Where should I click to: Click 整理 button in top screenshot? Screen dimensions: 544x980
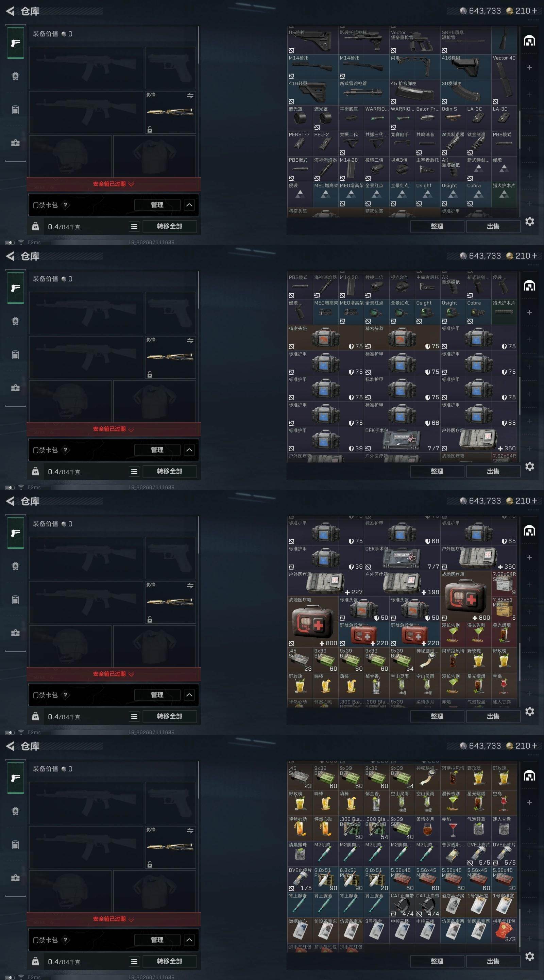click(437, 226)
